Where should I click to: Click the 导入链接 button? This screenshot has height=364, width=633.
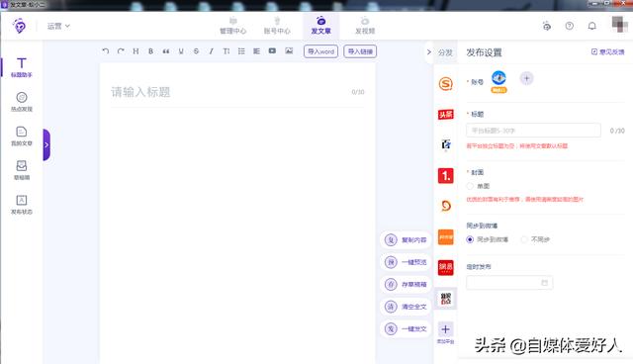[x=360, y=51]
